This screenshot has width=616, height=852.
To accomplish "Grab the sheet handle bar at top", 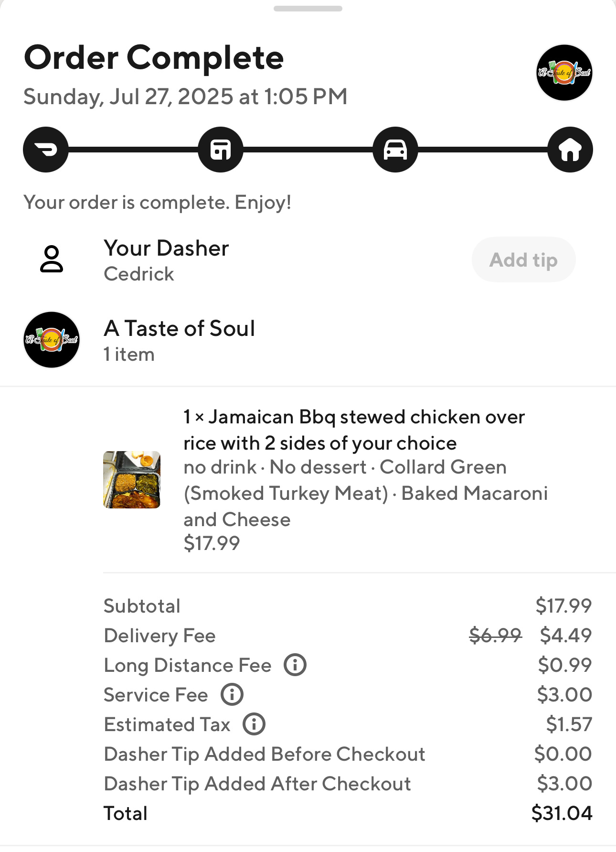I will click(308, 9).
